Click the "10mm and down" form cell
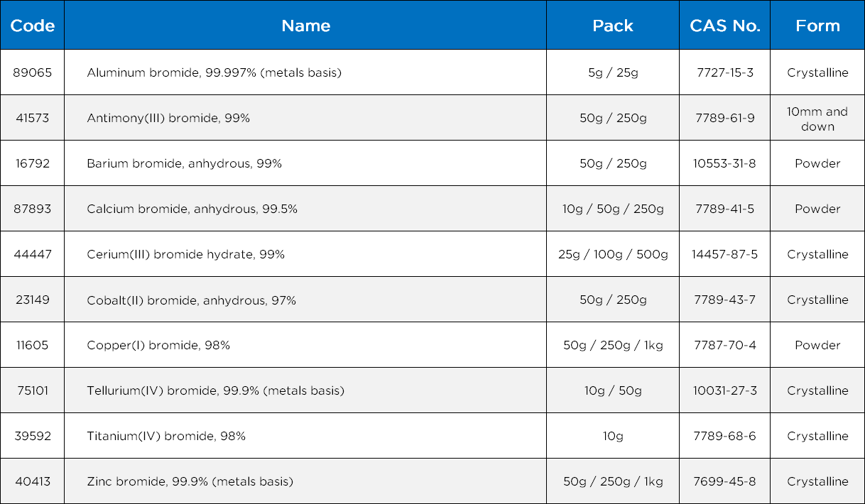This screenshot has height=504, width=865. [x=817, y=119]
